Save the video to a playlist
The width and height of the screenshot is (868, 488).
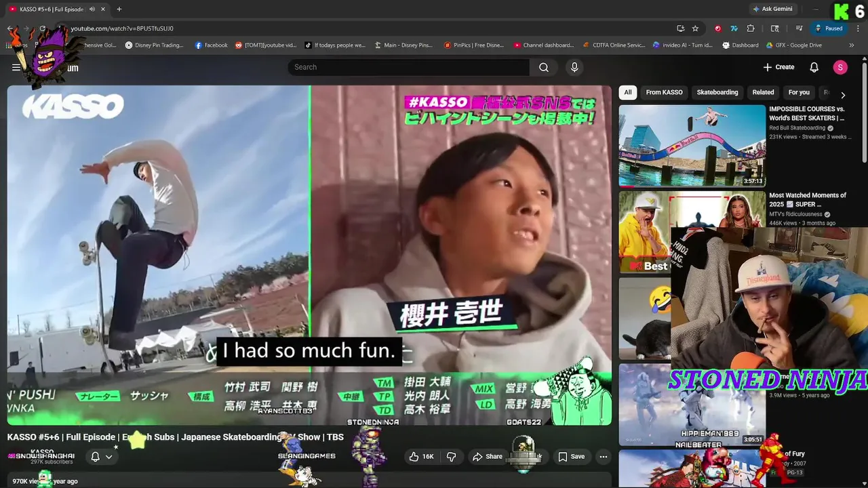pyautogui.click(x=572, y=457)
